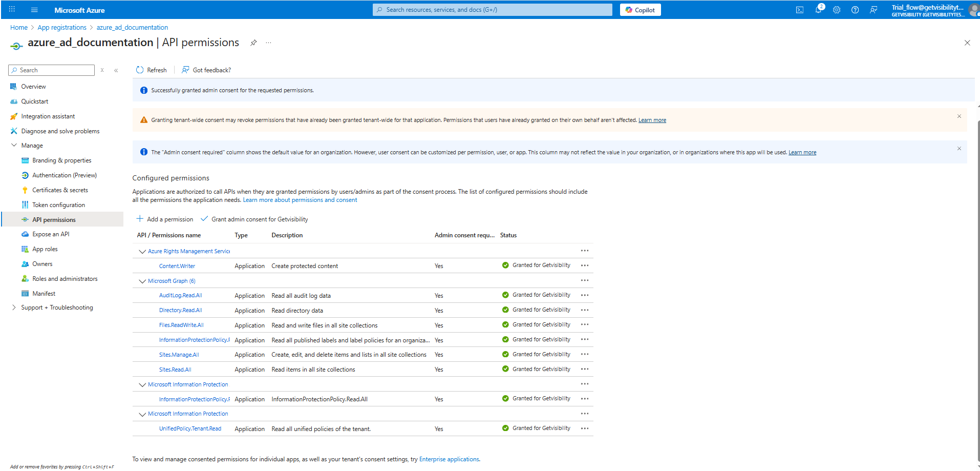Click the Copilot button

click(x=640, y=10)
